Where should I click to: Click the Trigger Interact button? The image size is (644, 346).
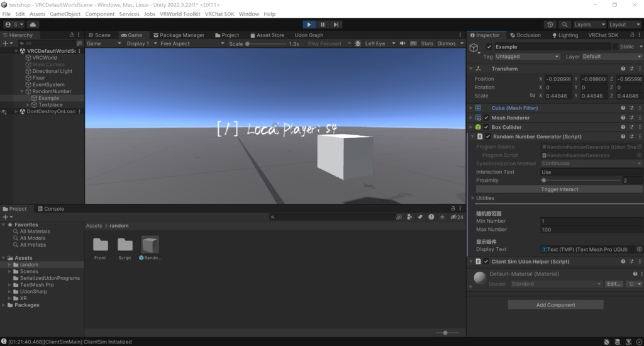559,189
